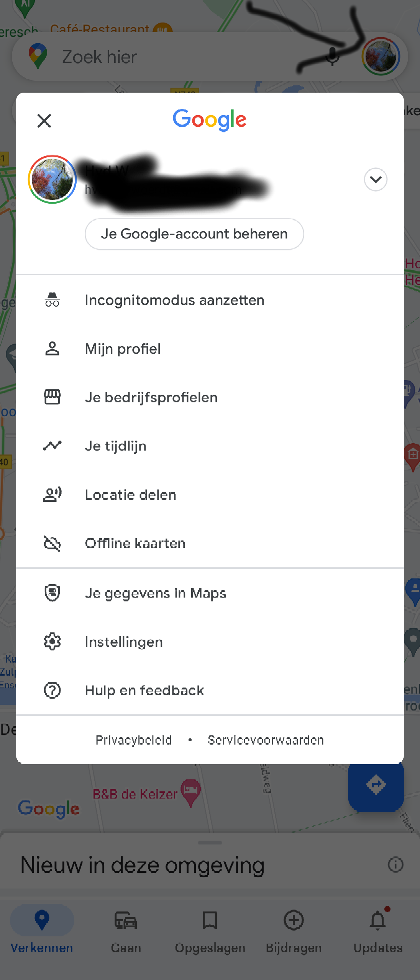Viewport: 420px width, 980px height.
Task: Click the location sharing person icon
Action: (x=52, y=495)
